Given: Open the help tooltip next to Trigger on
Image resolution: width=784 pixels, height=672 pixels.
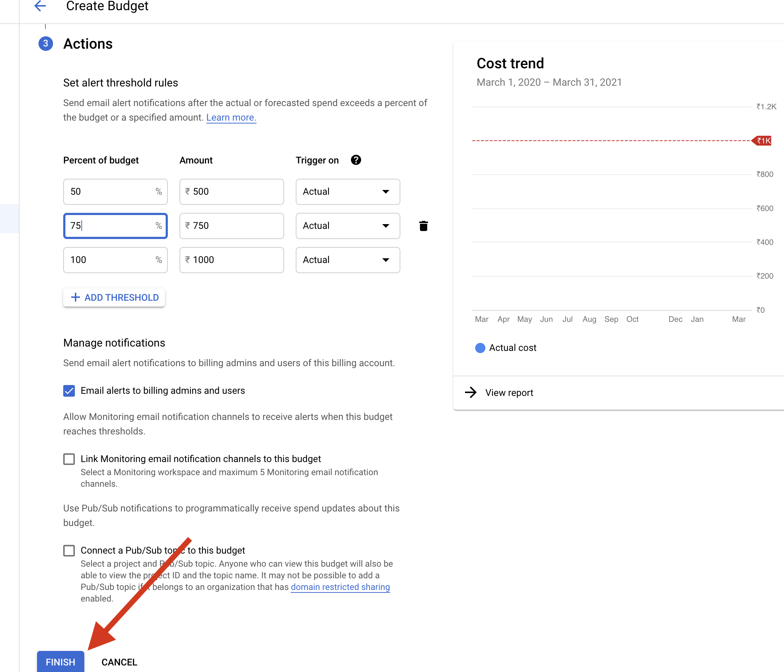Looking at the screenshot, I should click(355, 160).
